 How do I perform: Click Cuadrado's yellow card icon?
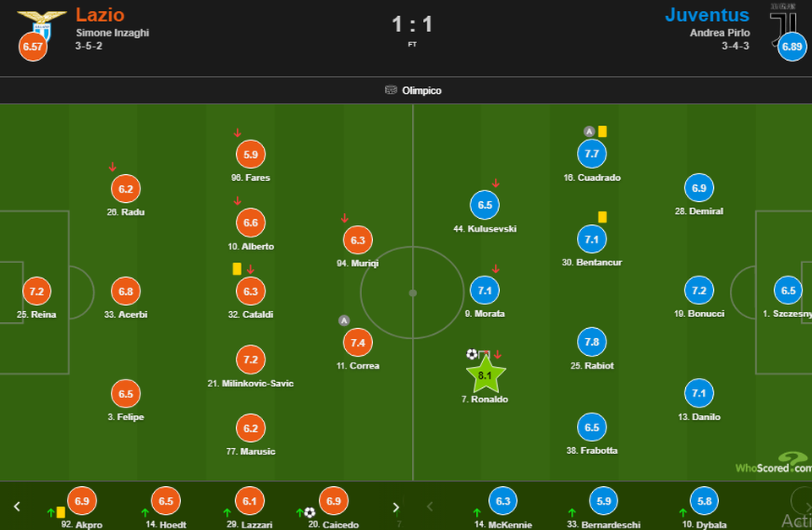click(602, 131)
